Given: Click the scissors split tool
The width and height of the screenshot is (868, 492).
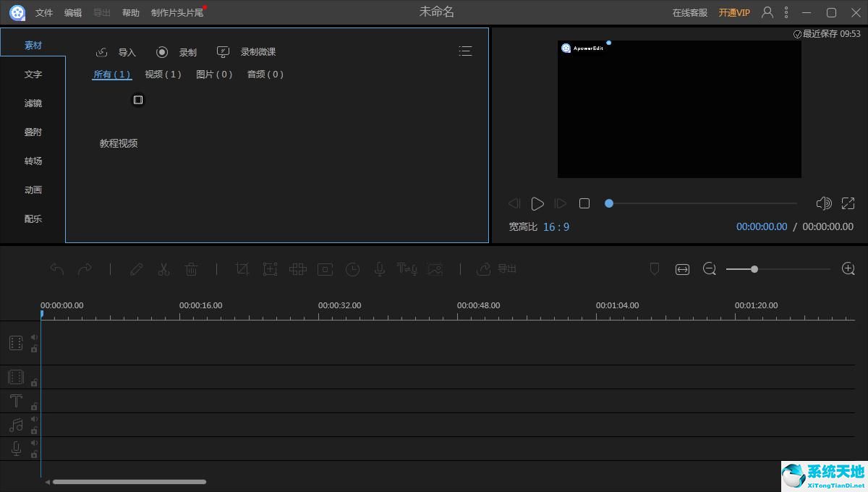Looking at the screenshot, I should 163,269.
